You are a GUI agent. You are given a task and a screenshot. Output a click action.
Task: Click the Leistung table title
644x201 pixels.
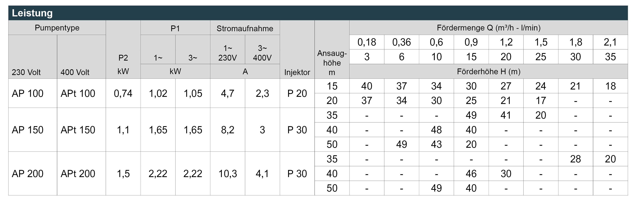(x=32, y=13)
